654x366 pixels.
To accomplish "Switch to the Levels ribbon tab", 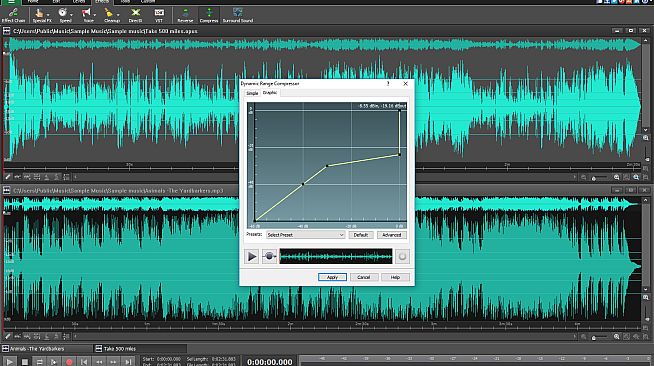I will pyautogui.click(x=79, y=2).
